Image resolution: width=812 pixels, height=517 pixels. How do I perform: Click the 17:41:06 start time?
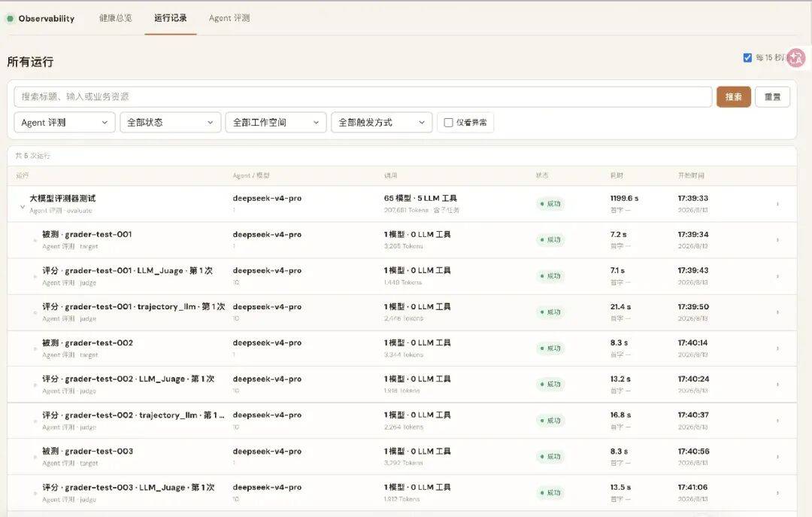692,487
